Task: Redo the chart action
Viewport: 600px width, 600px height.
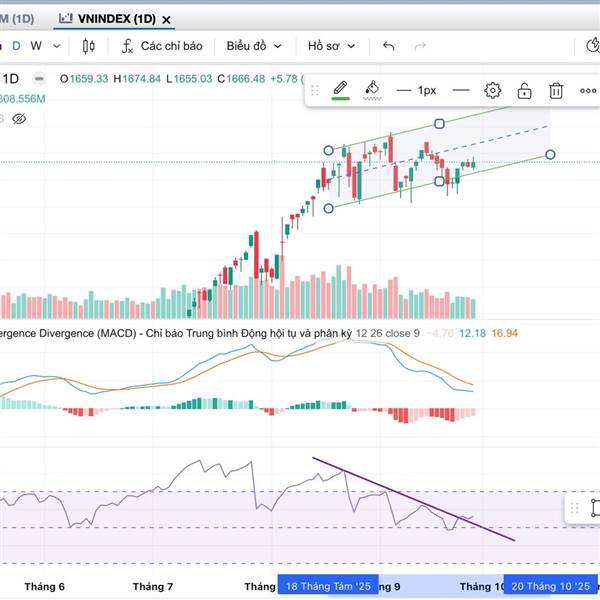Action: tap(420, 46)
